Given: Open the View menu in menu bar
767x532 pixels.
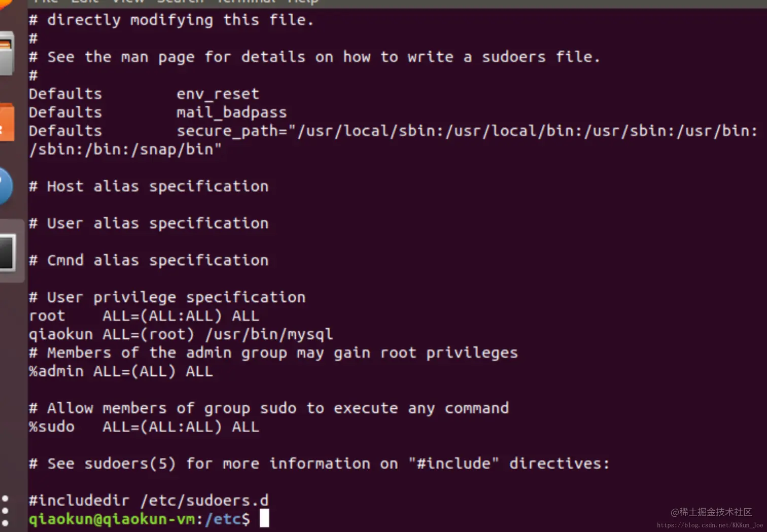Looking at the screenshot, I should [128, 2].
